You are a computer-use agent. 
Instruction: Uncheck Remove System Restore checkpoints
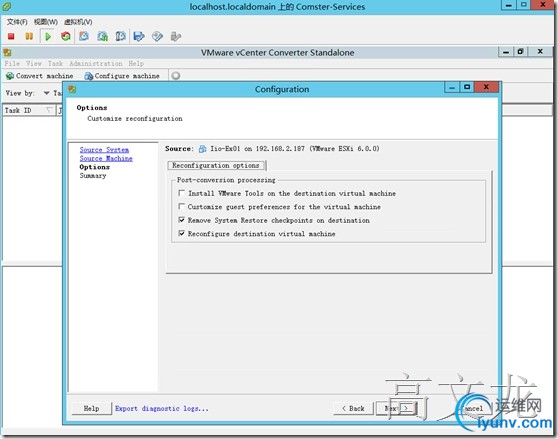181,220
